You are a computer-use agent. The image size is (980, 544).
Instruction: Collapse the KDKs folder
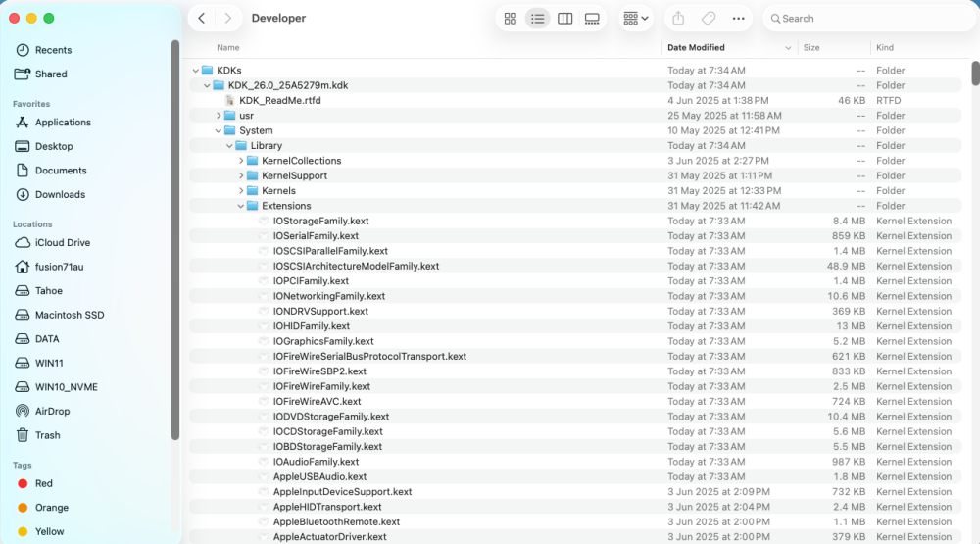click(196, 71)
